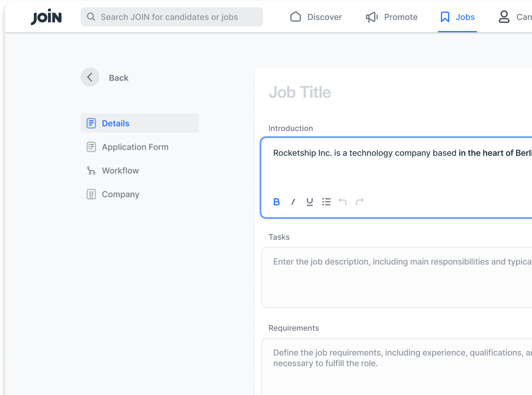Image resolution: width=532 pixels, height=395 pixels.
Task: Click the JOIN logo
Action: coord(46,17)
